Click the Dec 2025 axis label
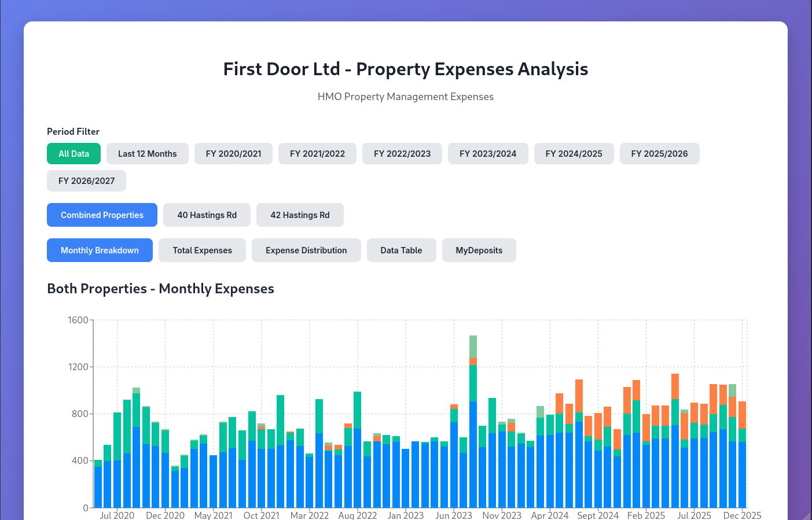Viewport: 812px width, 520px height. pyautogui.click(x=741, y=515)
